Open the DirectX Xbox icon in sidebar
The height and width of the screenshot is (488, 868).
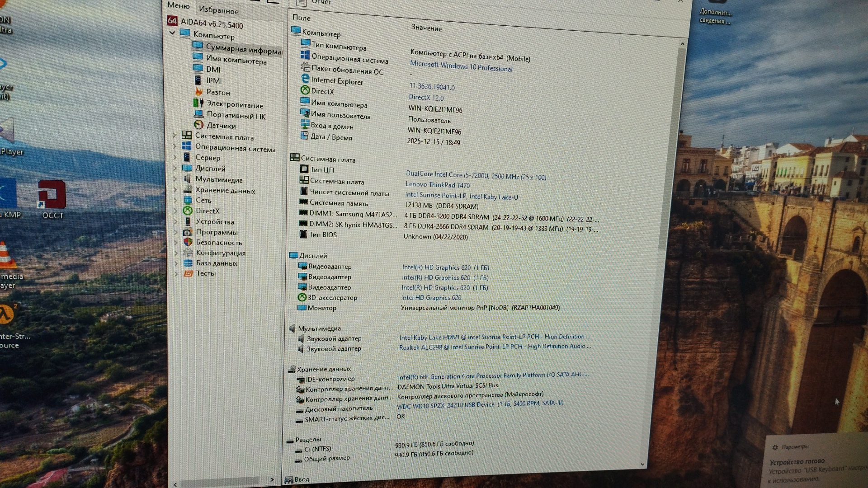click(188, 211)
